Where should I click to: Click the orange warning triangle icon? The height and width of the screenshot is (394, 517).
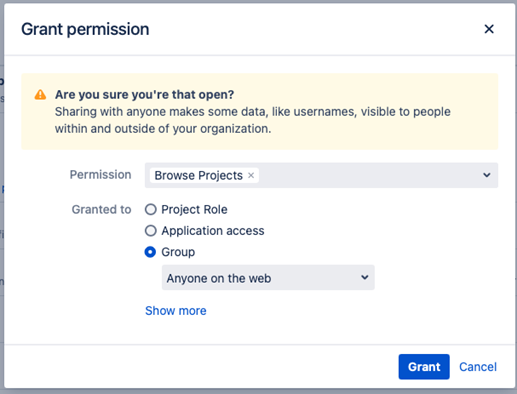(x=40, y=95)
